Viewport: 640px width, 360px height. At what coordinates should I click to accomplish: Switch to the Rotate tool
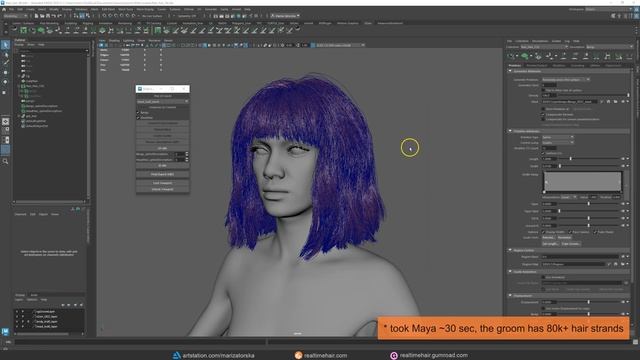coord(5,82)
